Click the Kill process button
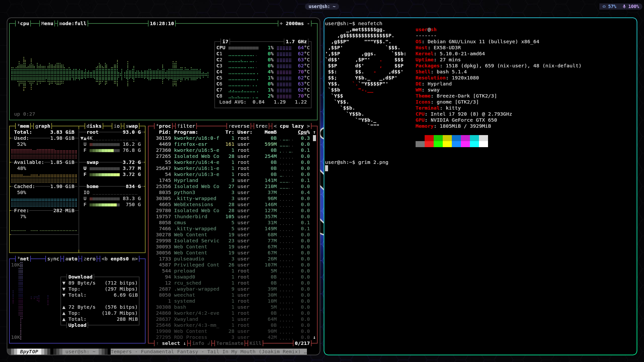Screen dimensions: 644x362 pos(255,343)
